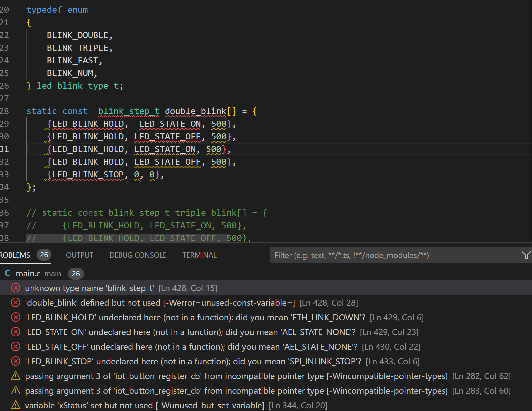Click 'BLINK_NUM' enum entry
Screen dimensions: 532x411
[70, 73]
